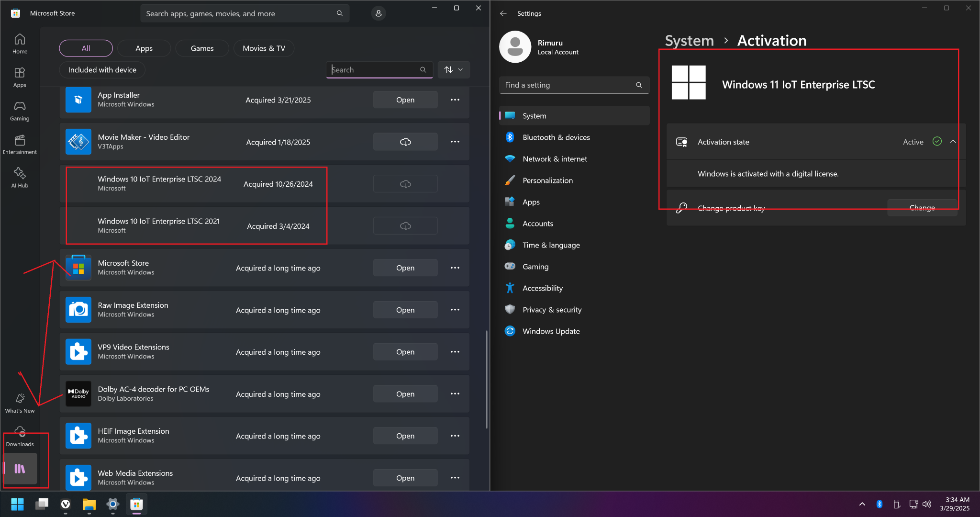This screenshot has width=980, height=517.
Task: Open System in Settings navigation
Action: (x=574, y=116)
